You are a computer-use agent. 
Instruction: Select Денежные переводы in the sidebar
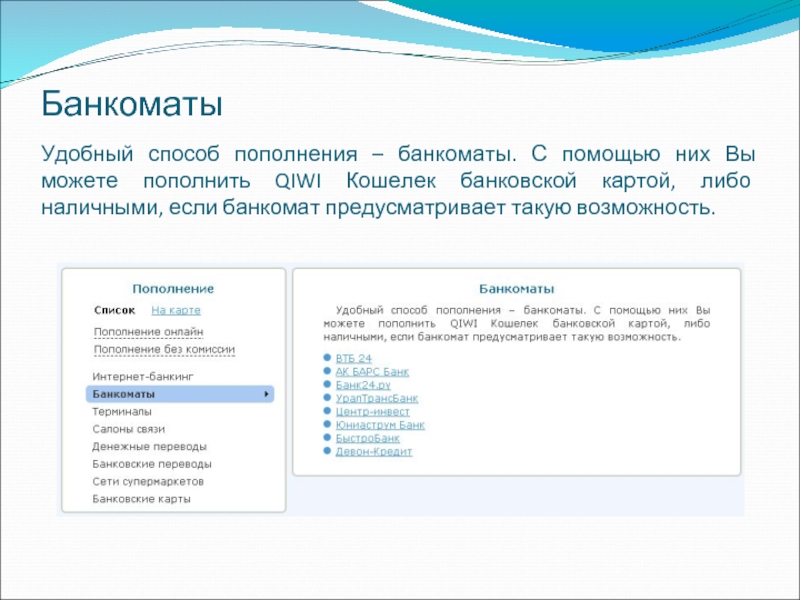point(149,446)
